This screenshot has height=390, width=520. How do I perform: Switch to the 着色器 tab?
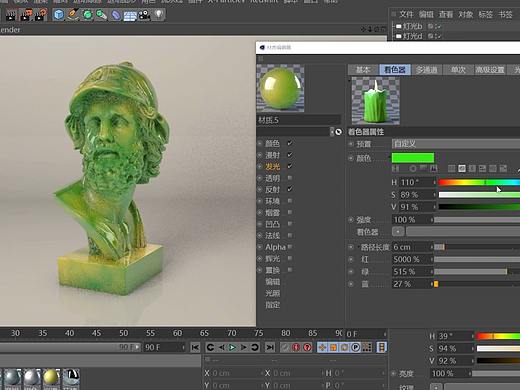395,70
